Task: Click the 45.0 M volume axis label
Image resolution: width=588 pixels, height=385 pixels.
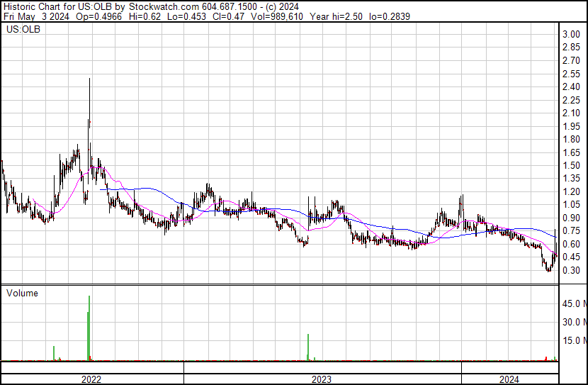Action: 574,304
